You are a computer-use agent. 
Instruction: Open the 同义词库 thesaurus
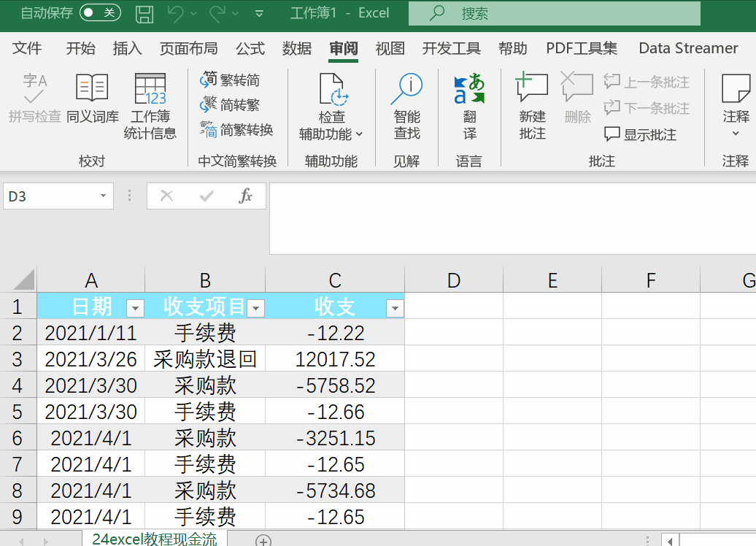(x=92, y=99)
